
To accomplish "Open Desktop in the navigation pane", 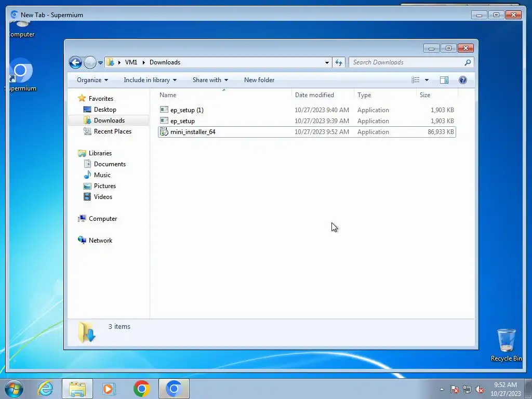I will [x=105, y=110].
